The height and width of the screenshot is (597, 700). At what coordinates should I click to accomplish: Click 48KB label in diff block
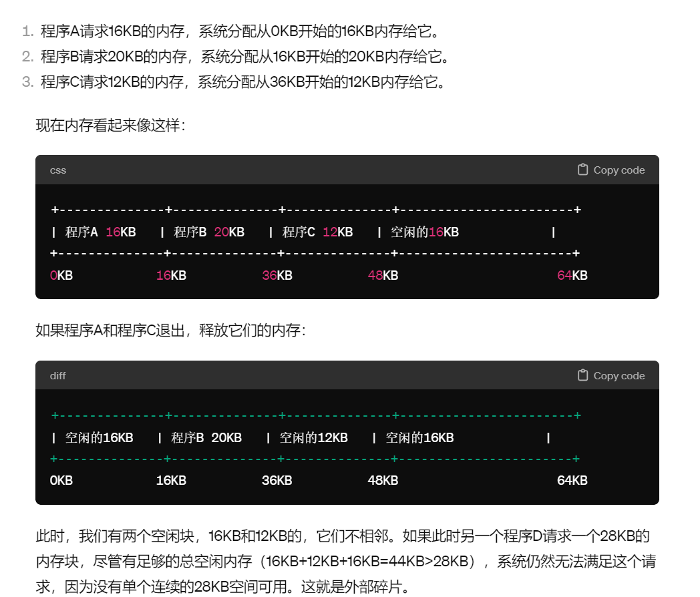tap(383, 481)
